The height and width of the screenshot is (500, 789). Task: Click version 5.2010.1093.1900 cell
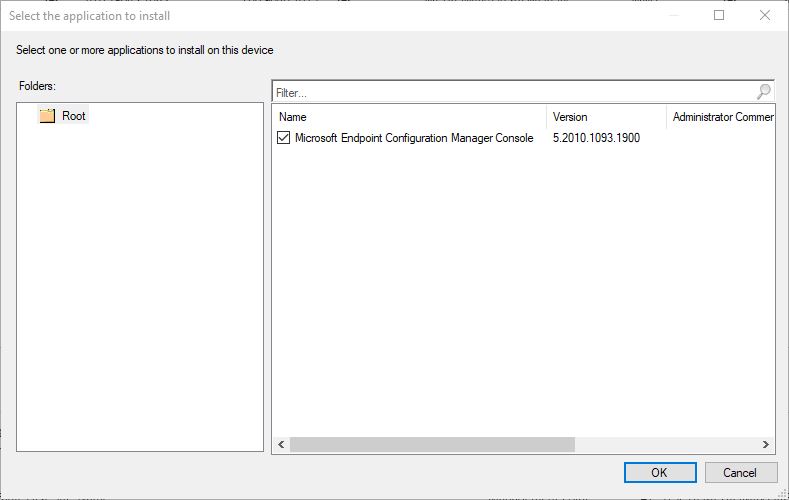[x=596, y=138]
